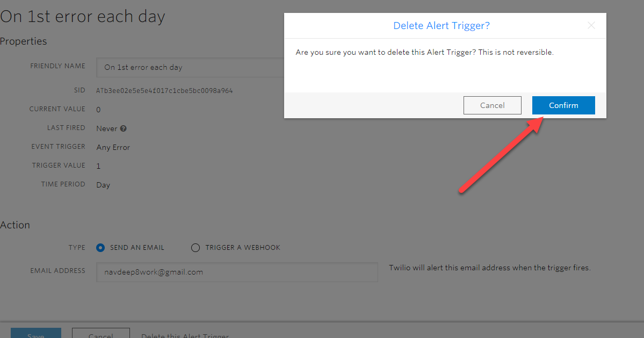Click the not reversible warning message text
This screenshot has height=338, width=644.
click(424, 53)
